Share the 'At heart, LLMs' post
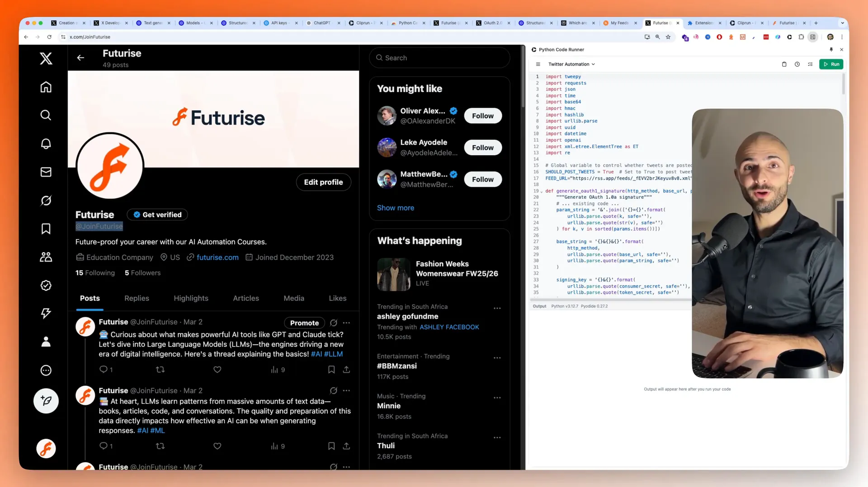868x487 pixels. tap(346, 446)
